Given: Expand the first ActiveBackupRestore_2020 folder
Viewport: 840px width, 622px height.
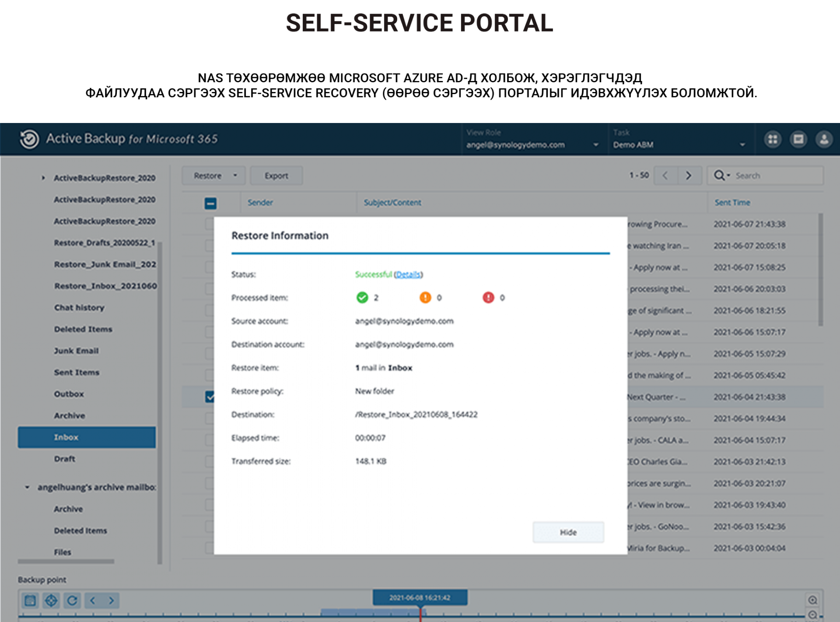Looking at the screenshot, I should 43,178.
